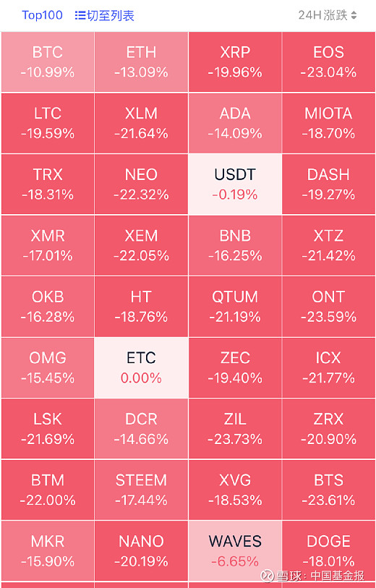Open the BTC -10.99% tile
This screenshot has width=376, height=588.
[48, 62]
